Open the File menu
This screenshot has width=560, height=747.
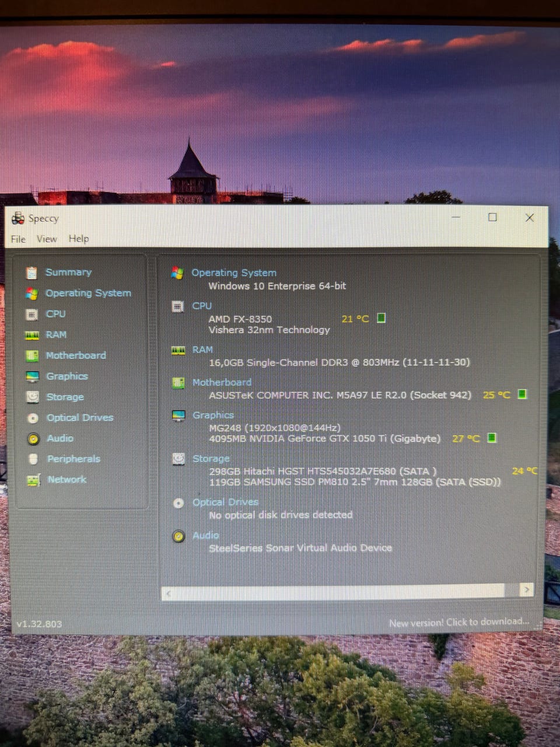[18, 239]
